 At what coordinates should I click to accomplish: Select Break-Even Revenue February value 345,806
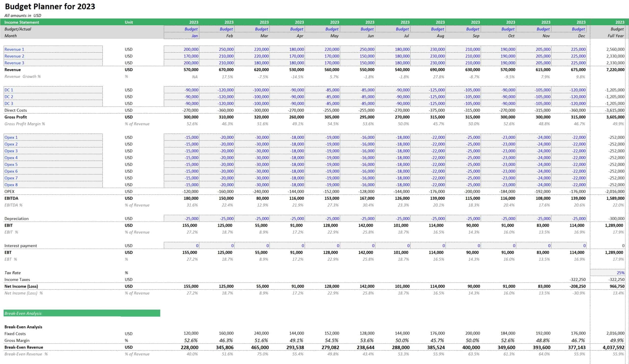(225, 347)
